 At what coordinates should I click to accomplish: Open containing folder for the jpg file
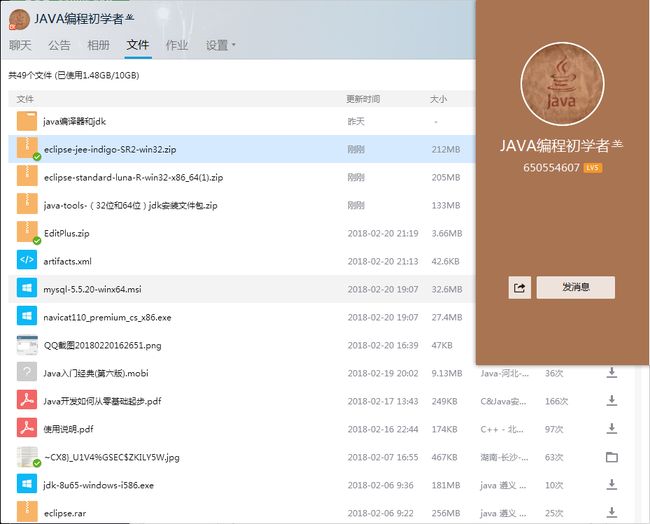pyautogui.click(x=611, y=457)
